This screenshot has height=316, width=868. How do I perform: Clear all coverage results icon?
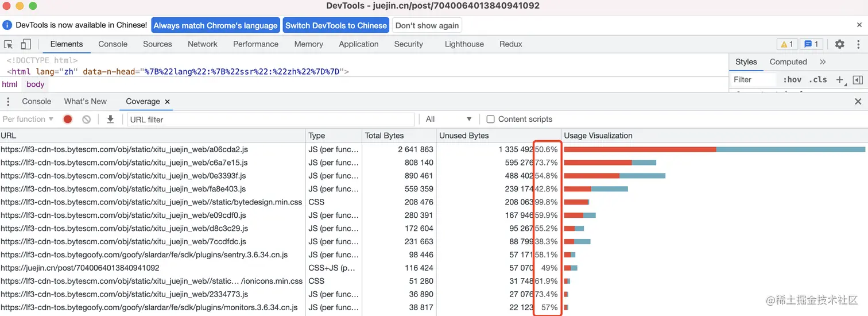coord(86,120)
